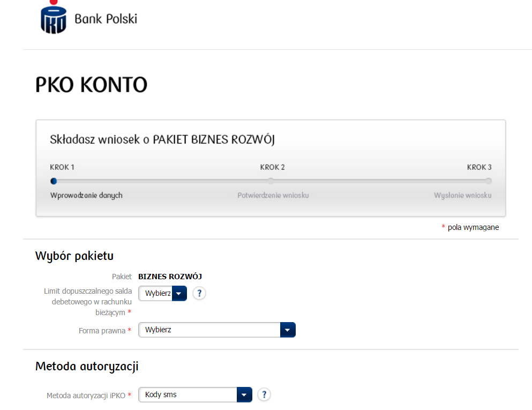Select the Wysłanie wniosku step label
Screen dimensions: 532x410
(463, 196)
